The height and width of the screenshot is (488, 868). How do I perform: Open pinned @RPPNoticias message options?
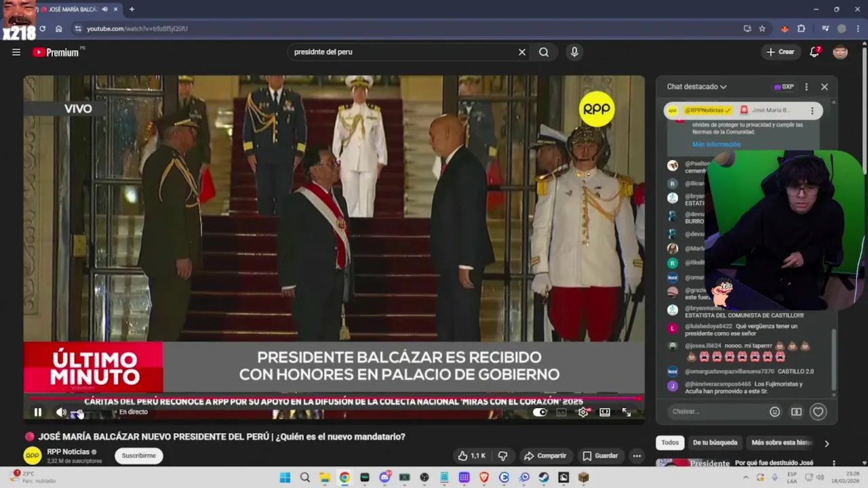pyautogui.click(x=812, y=110)
